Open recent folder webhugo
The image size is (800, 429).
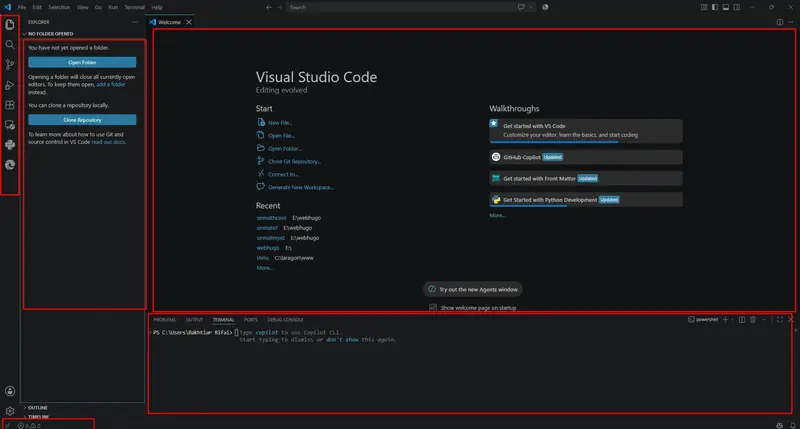coord(267,248)
